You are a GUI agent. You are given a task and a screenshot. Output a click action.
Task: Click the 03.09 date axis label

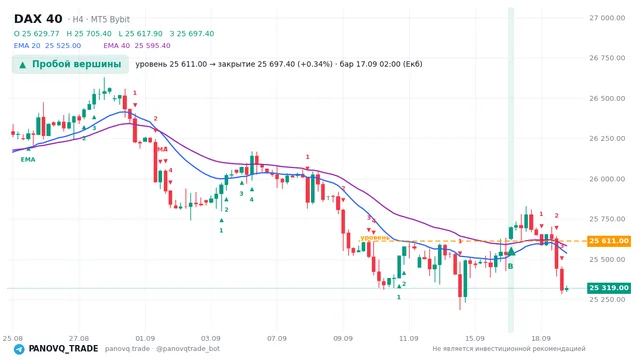(x=211, y=338)
